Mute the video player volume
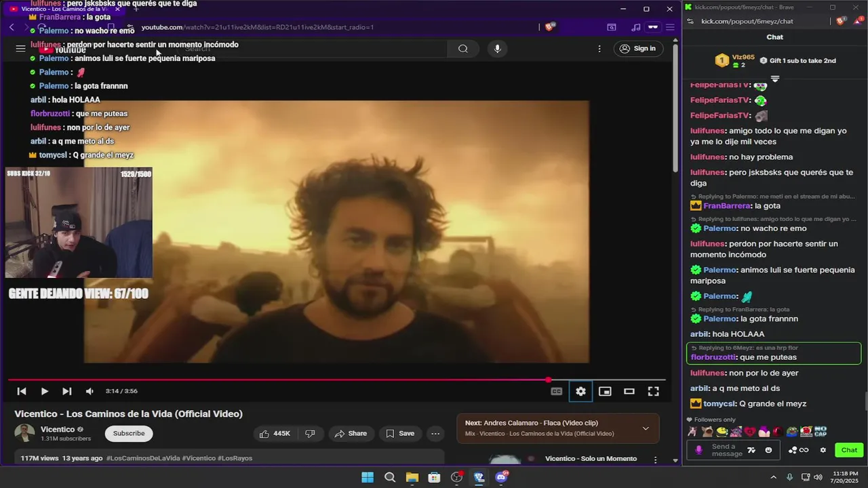This screenshot has height=488, width=868. 90,391
